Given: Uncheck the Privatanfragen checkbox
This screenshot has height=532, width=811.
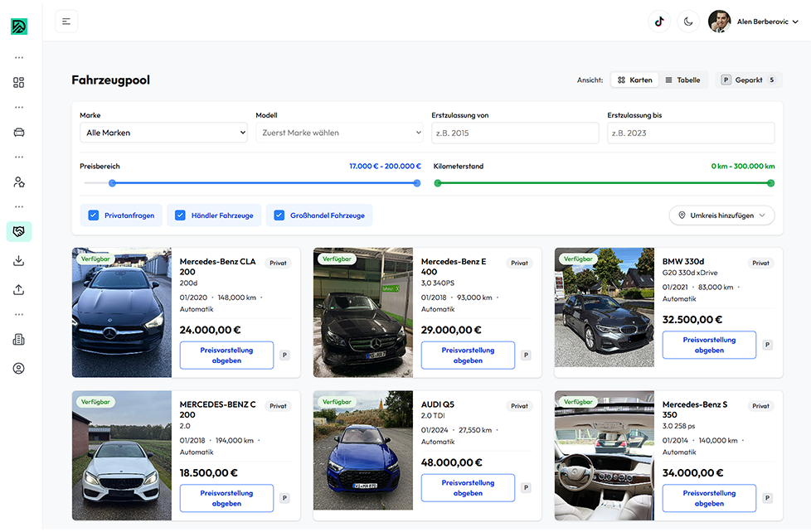Looking at the screenshot, I should click(93, 214).
